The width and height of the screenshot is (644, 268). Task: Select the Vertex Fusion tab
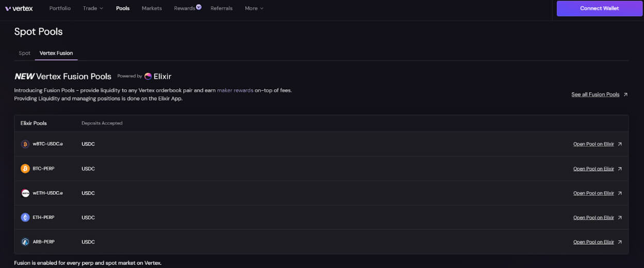pos(56,53)
